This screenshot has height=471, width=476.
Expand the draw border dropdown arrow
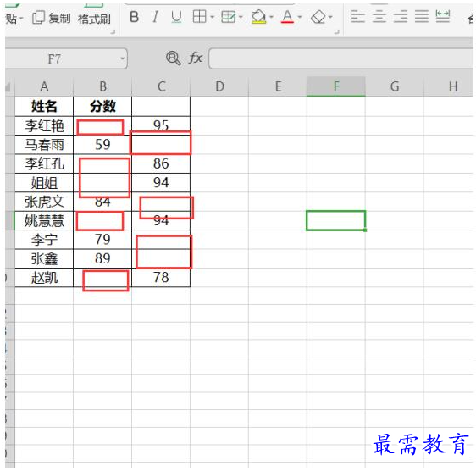241,17
